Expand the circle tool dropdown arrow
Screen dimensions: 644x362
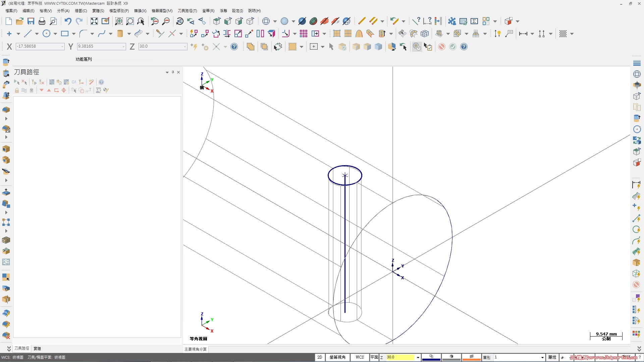coord(55,34)
